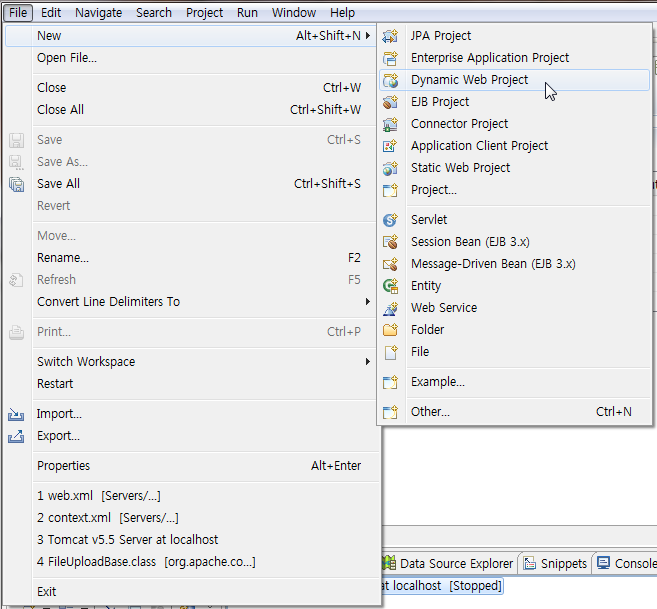The image size is (657, 609).
Task: Reopen 3 Tomcat v5.5 Server at localhost
Action: [190, 540]
